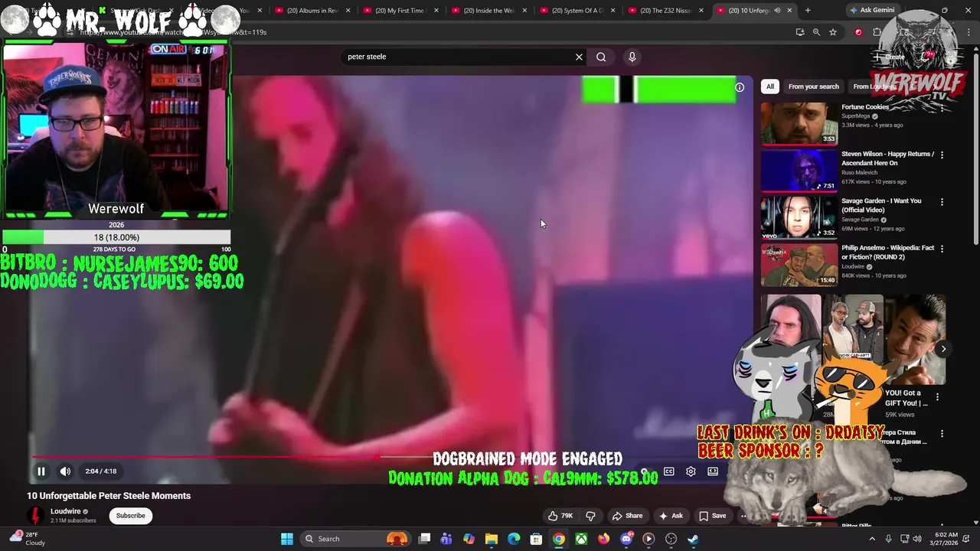Open Firefox from taskbar

[603, 539]
